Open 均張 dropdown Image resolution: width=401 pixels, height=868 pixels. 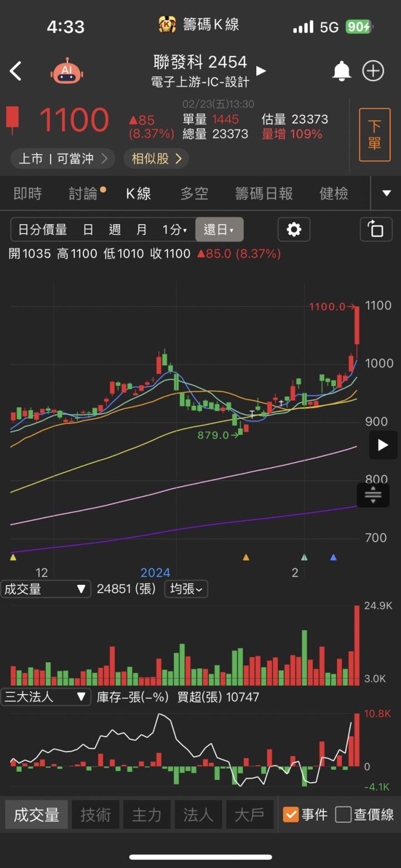[186, 589]
